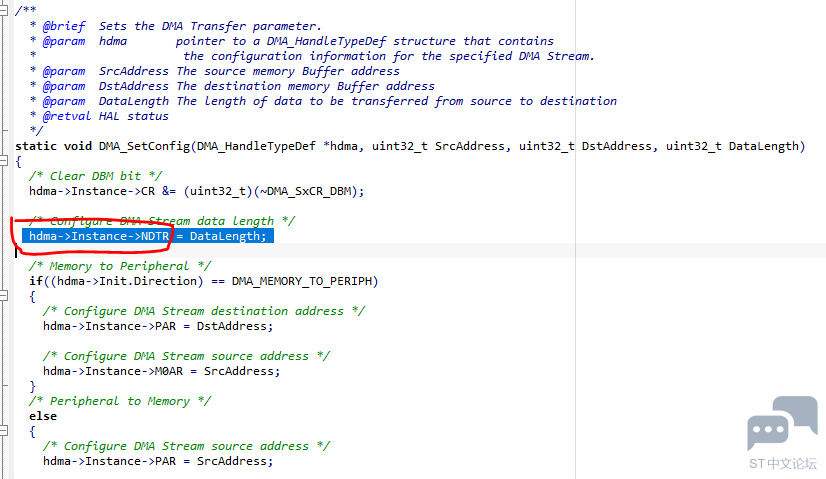Click 'DMA_MEMORY_TO_PERIPH' constant

pos(302,281)
